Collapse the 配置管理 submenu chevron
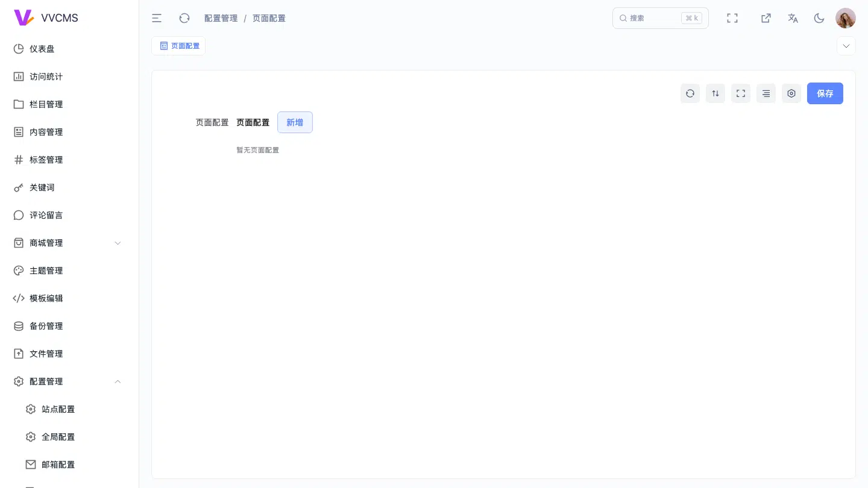This screenshot has height=488, width=868. tap(118, 381)
